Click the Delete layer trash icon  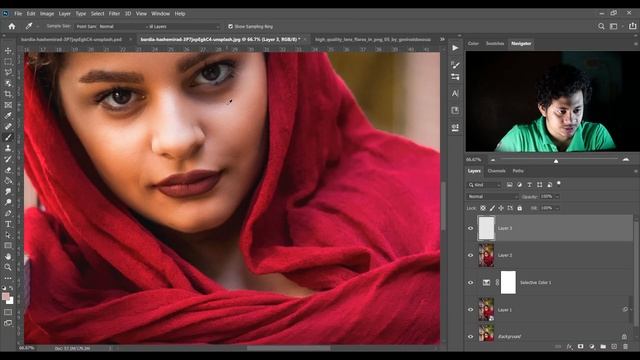625,347
